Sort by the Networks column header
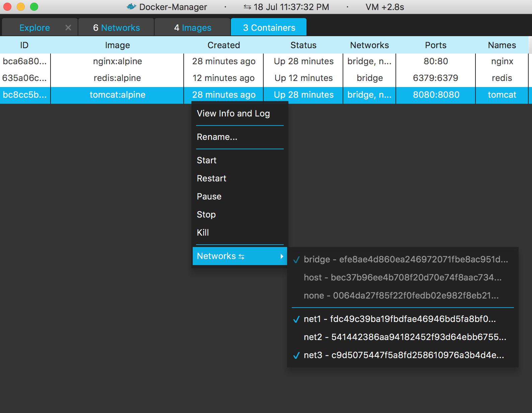The height and width of the screenshot is (413, 532). [369, 45]
